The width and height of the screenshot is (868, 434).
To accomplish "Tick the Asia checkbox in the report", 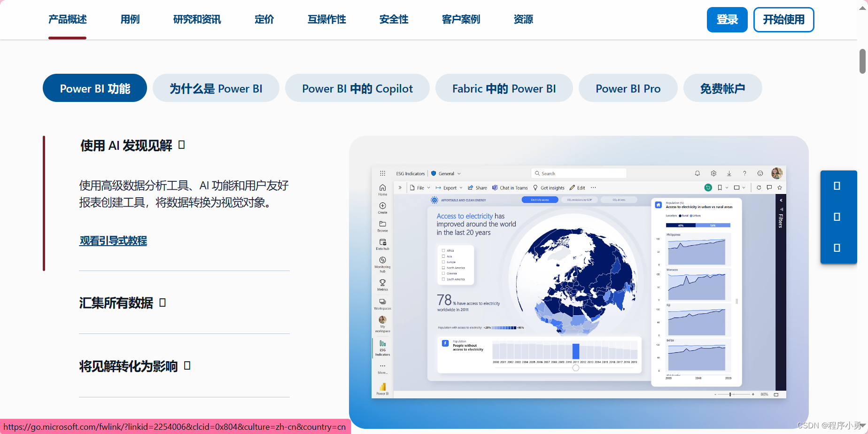I will tap(443, 256).
